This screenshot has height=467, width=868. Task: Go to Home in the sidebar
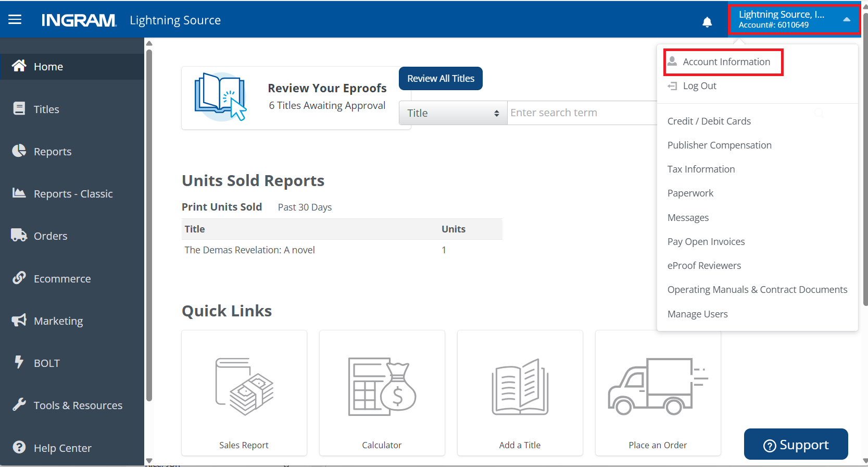[x=72, y=67]
